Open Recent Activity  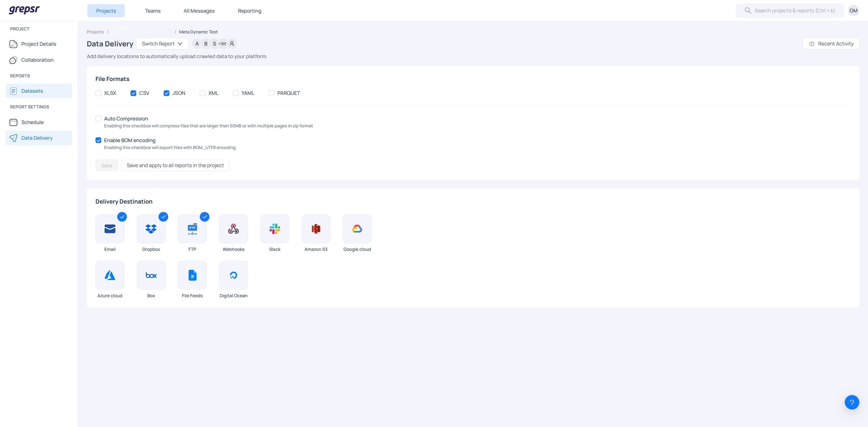[831, 44]
